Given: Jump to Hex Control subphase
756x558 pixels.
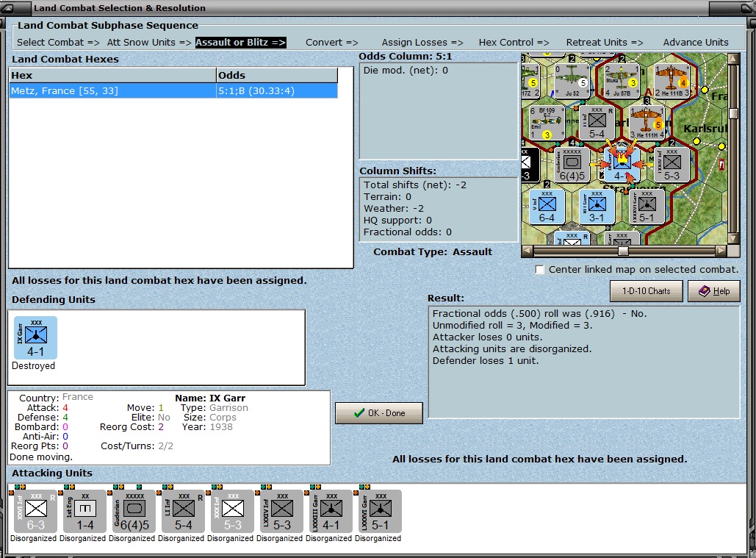Looking at the screenshot, I should point(514,43).
